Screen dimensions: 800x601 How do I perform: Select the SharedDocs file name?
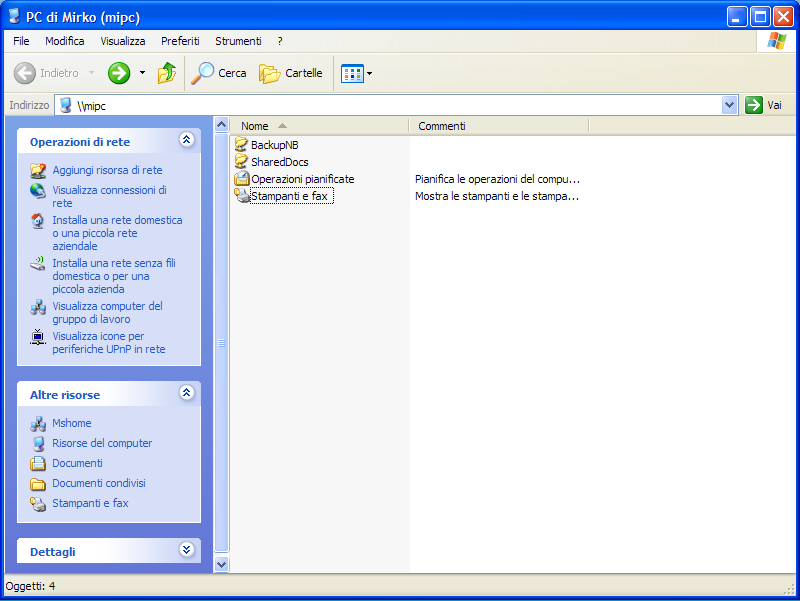[280, 162]
